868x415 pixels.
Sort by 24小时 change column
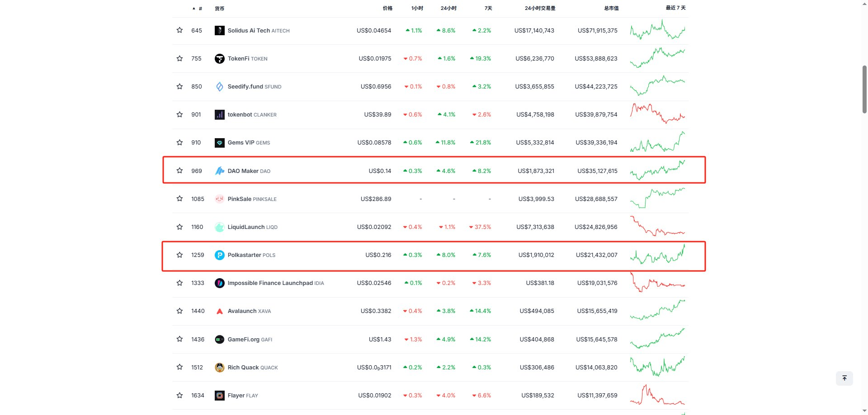pyautogui.click(x=448, y=8)
